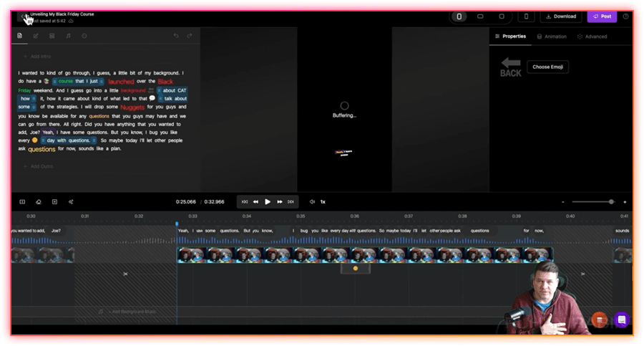This screenshot has height=346, width=644.
Task: Click the purple Post button
Action: point(602,16)
